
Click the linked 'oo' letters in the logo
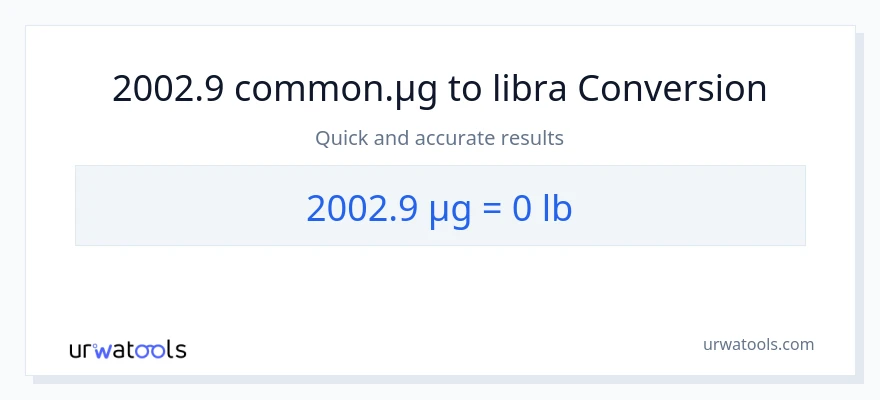pos(148,350)
